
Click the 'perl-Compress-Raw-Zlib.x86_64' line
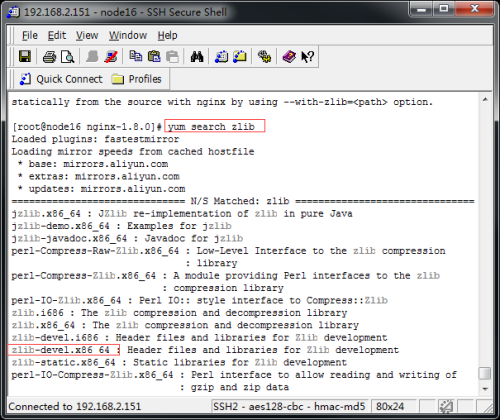click(x=228, y=251)
